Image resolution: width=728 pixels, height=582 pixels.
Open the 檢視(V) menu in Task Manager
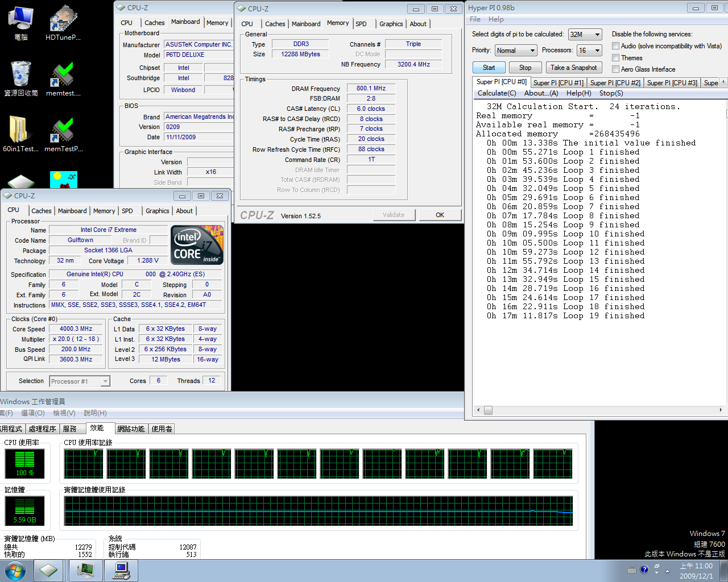tap(64, 413)
